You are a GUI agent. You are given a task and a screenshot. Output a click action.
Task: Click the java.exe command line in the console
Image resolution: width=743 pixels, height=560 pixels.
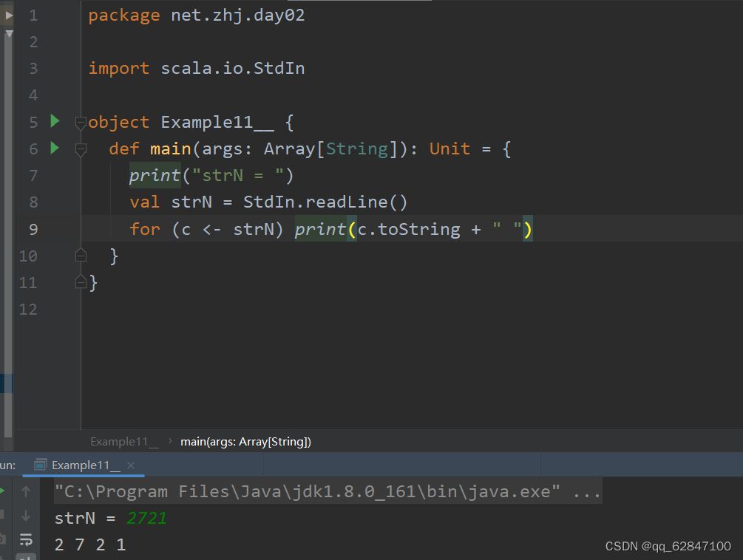click(328, 491)
